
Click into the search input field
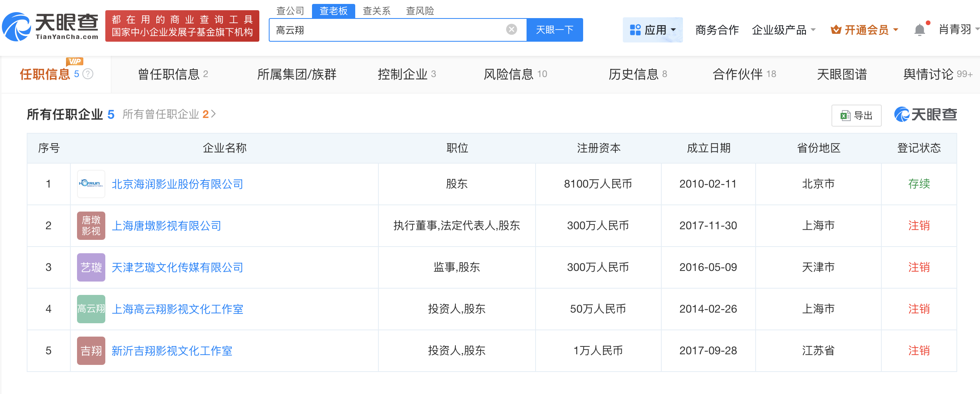pyautogui.click(x=389, y=30)
